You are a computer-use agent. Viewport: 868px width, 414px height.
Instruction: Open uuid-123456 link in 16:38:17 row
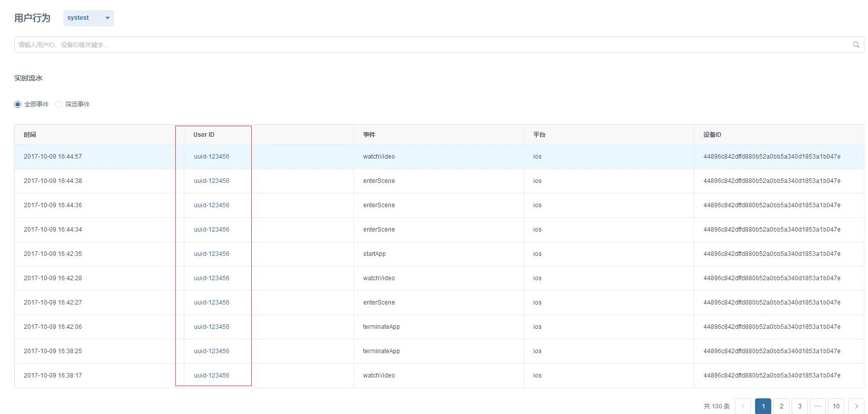(x=212, y=375)
